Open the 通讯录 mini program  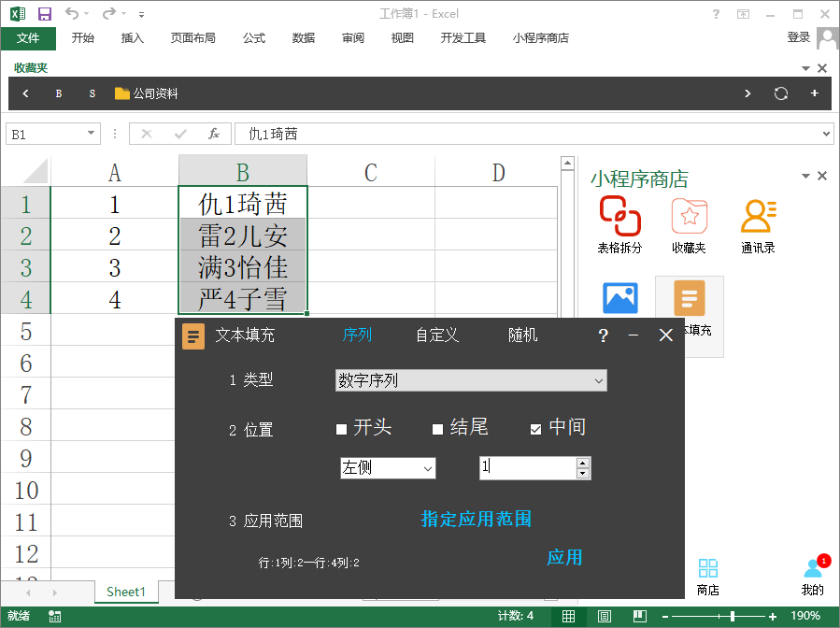(758, 224)
